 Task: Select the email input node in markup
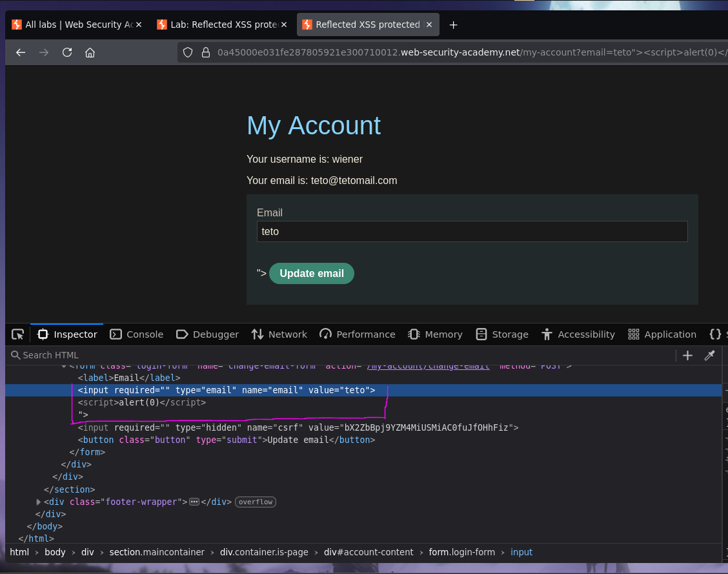(227, 391)
